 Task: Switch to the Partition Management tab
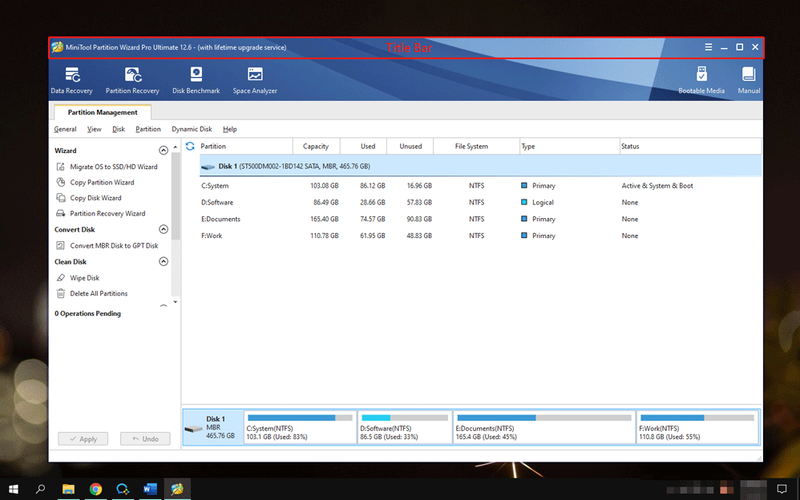pos(103,112)
